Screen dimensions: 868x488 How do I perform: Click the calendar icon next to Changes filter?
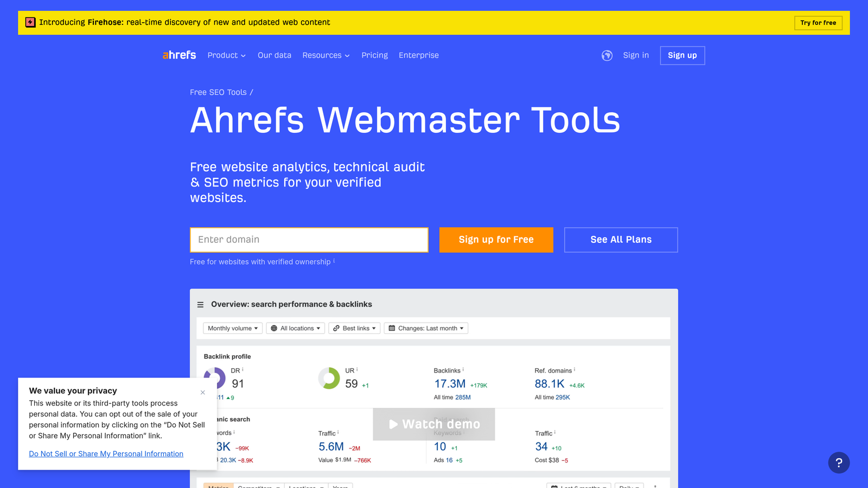(392, 328)
